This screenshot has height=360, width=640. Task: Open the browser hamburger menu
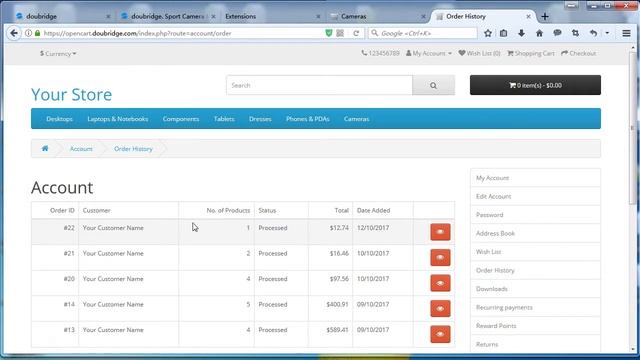(626, 33)
